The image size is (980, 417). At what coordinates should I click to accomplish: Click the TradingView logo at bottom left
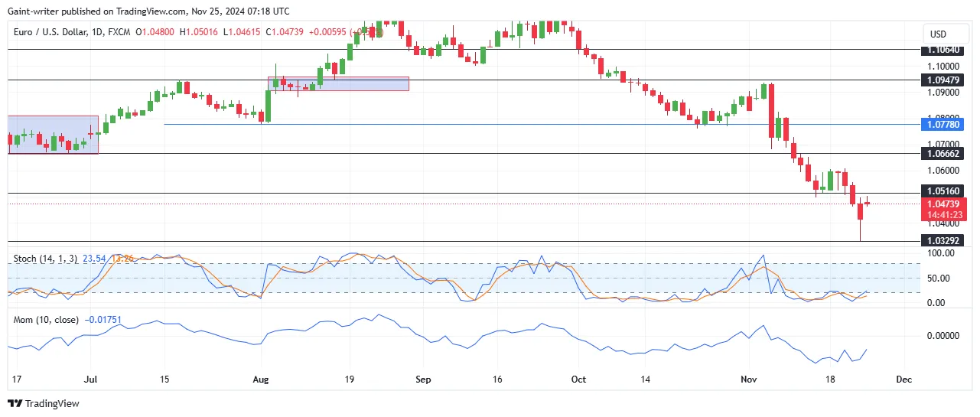coord(44,403)
